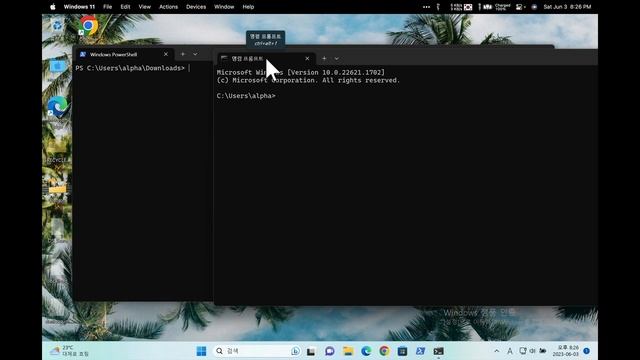The height and width of the screenshot is (360, 640).
Task: Add a new tab in the PowerShell window
Action: (183, 54)
